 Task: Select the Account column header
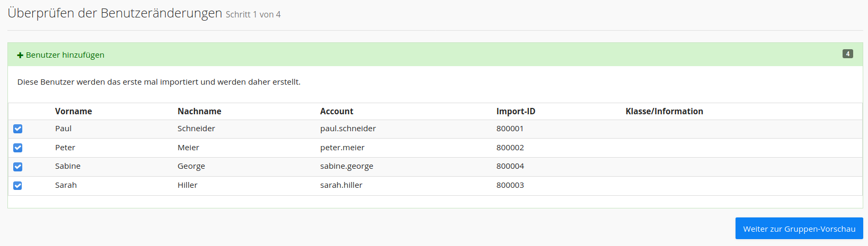[x=336, y=111]
